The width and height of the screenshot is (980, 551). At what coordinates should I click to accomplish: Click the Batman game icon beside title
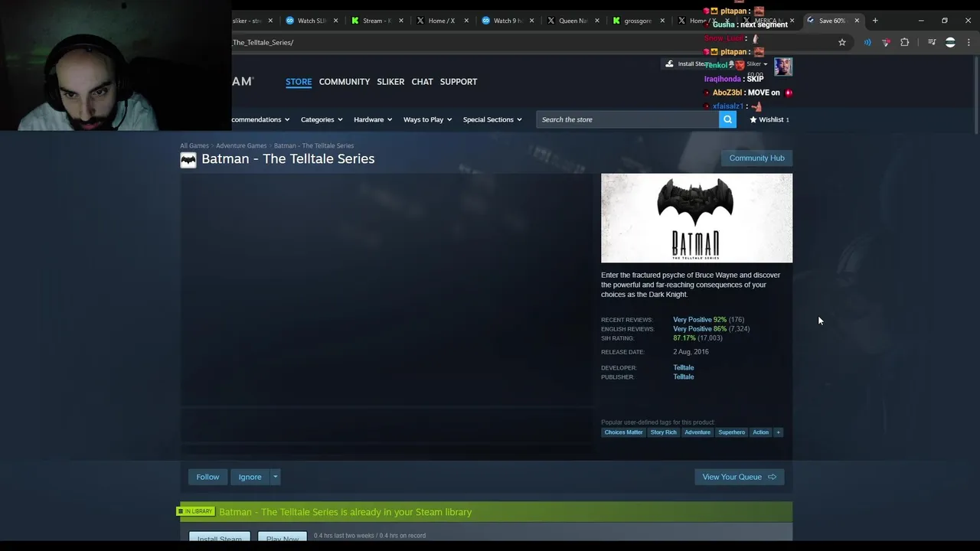[188, 159]
